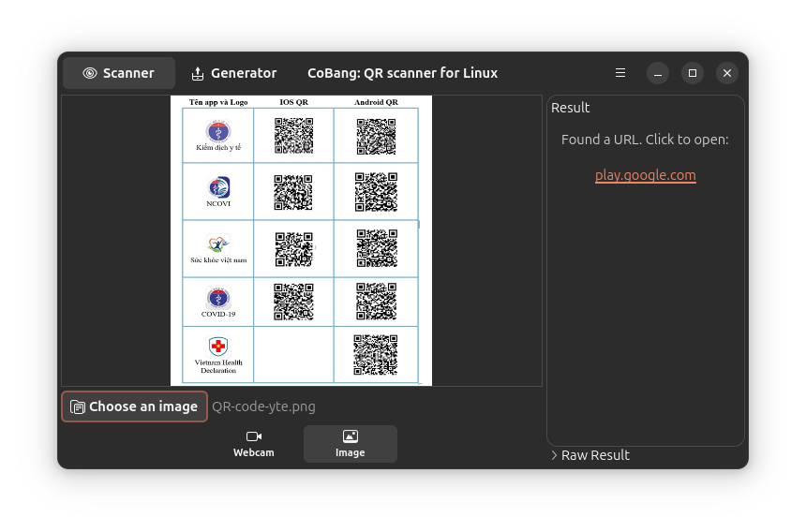Click the iOS QR code for Kiểm dịch y tế

(x=293, y=136)
